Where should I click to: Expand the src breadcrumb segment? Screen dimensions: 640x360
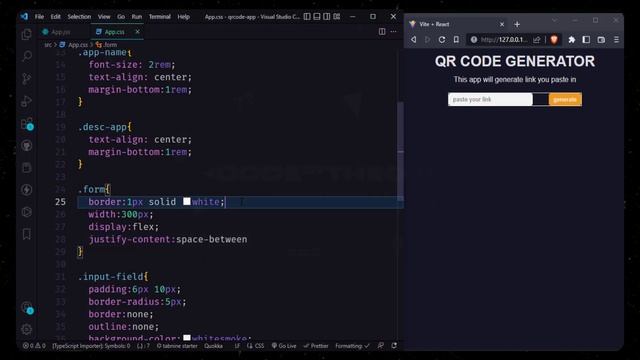[48, 45]
